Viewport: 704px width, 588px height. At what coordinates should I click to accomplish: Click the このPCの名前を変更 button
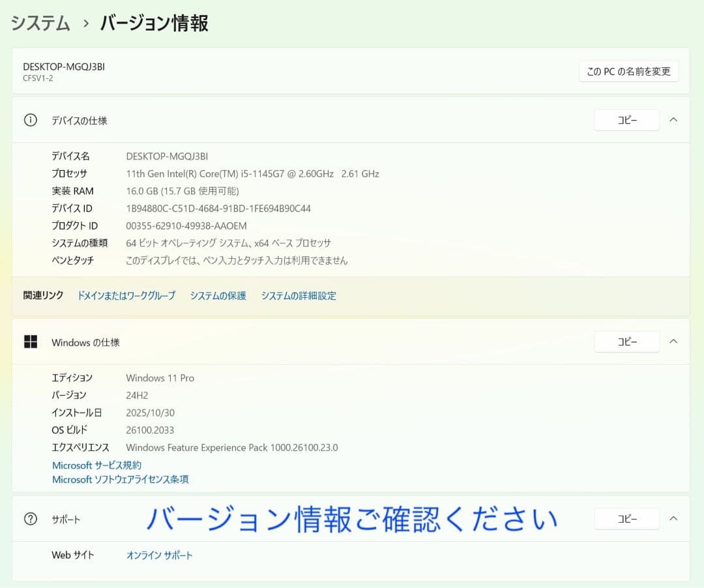[628, 71]
